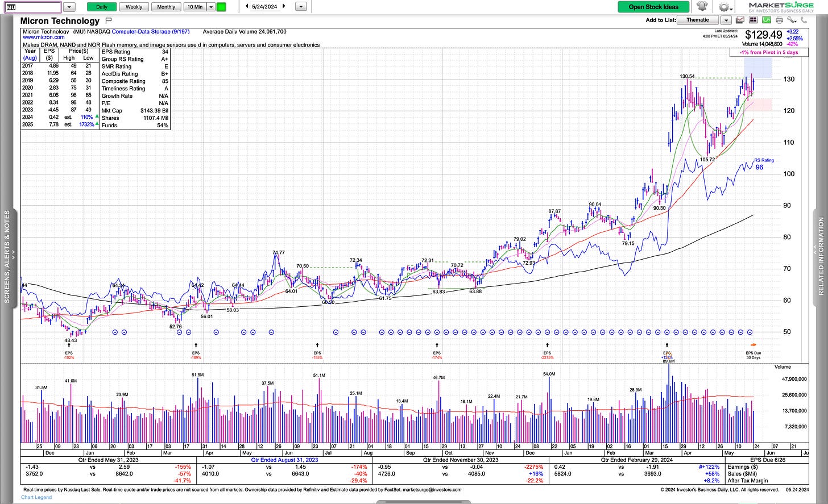Click the marketsurge@investors.com email link

point(433,489)
